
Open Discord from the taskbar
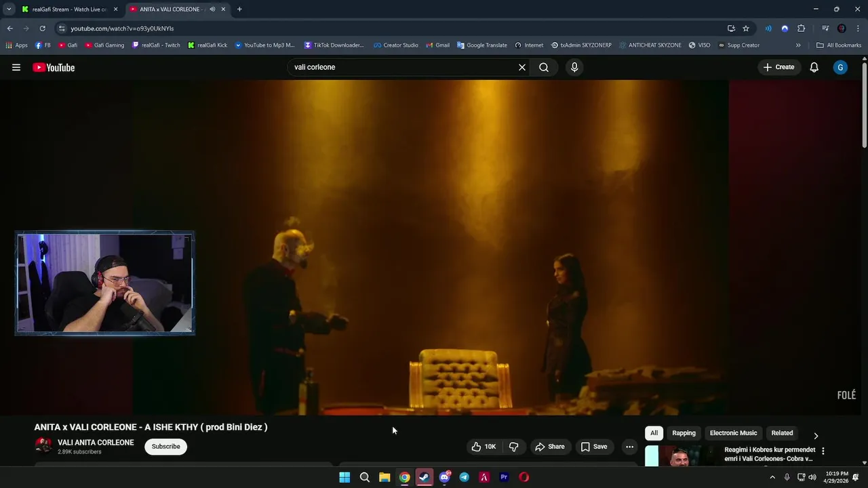[x=444, y=477]
